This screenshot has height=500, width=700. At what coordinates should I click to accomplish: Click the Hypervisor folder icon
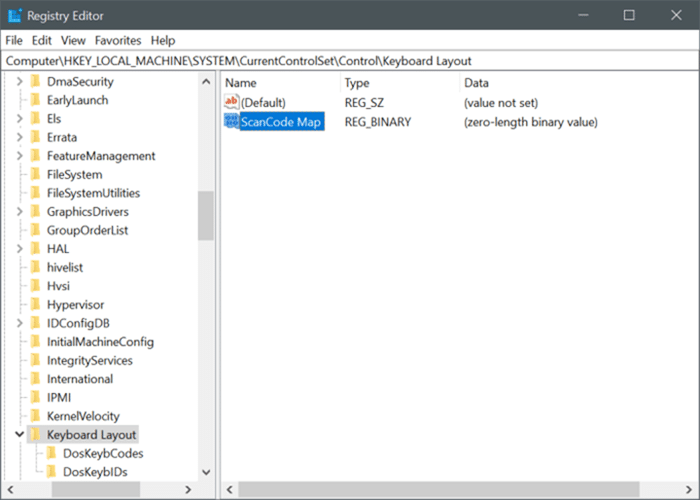coord(35,305)
